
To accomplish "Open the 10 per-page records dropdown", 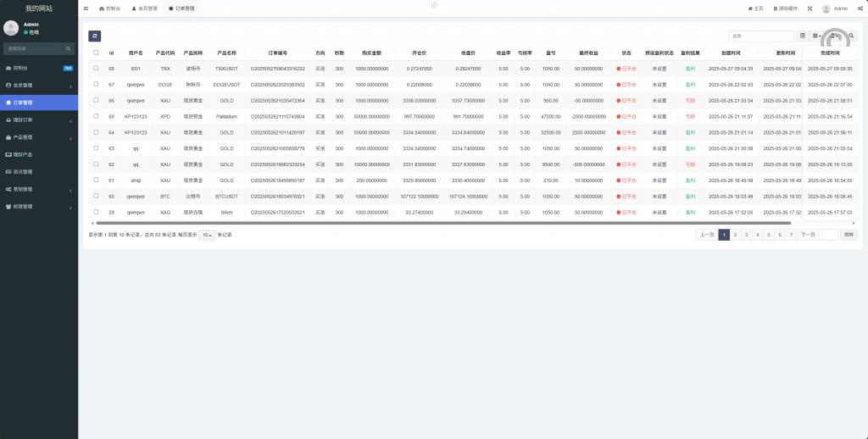I will click(x=206, y=235).
